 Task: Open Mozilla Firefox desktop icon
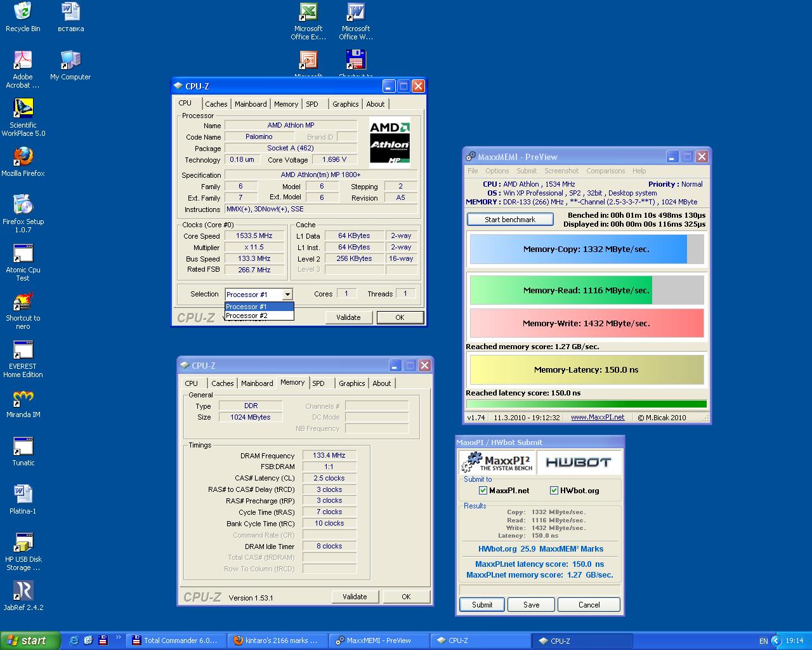[x=23, y=162]
